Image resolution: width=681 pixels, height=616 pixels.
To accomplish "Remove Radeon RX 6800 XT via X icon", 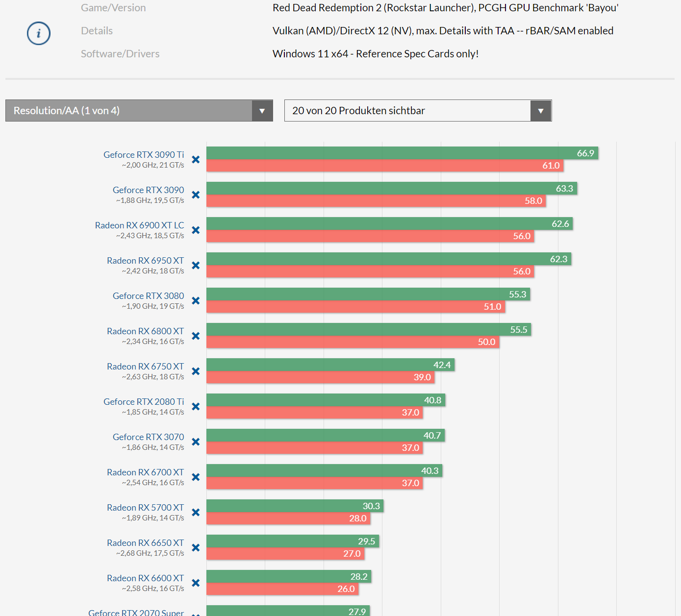I will coord(196,336).
